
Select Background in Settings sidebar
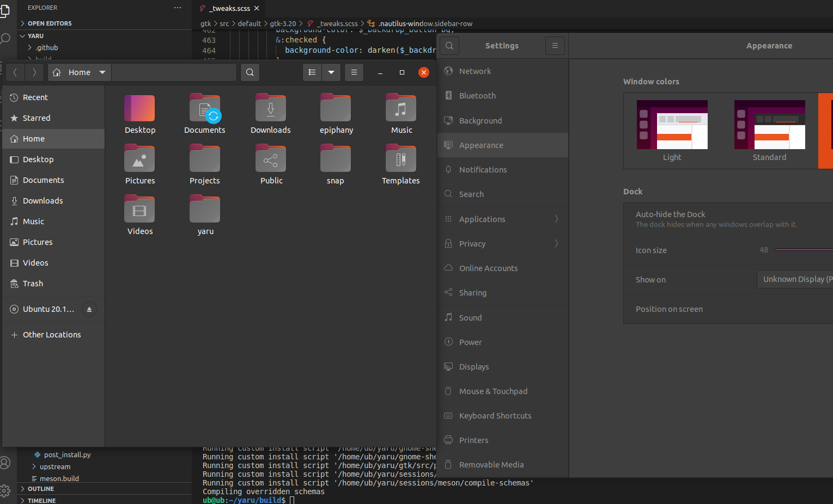tap(502, 121)
